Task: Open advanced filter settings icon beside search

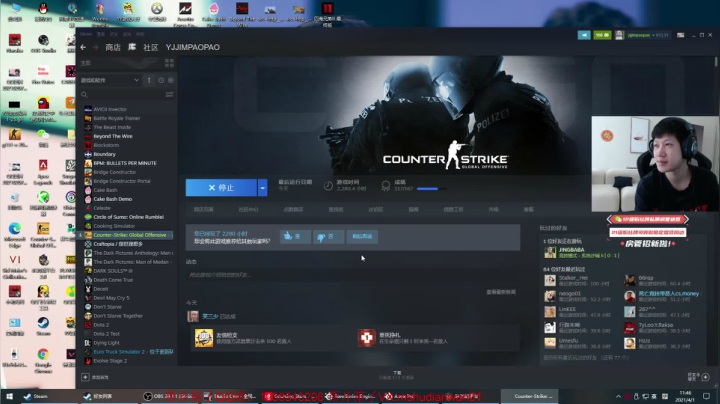Action: pyautogui.click(x=169, y=95)
